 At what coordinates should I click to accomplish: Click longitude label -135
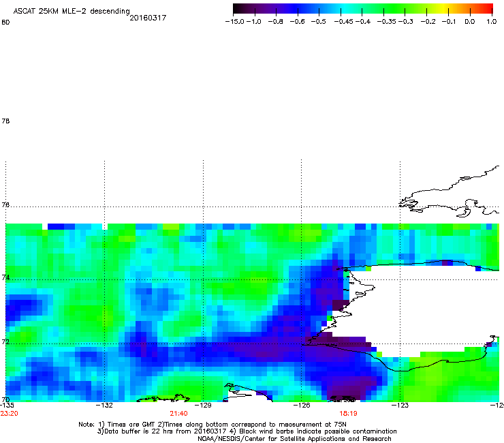6,406
